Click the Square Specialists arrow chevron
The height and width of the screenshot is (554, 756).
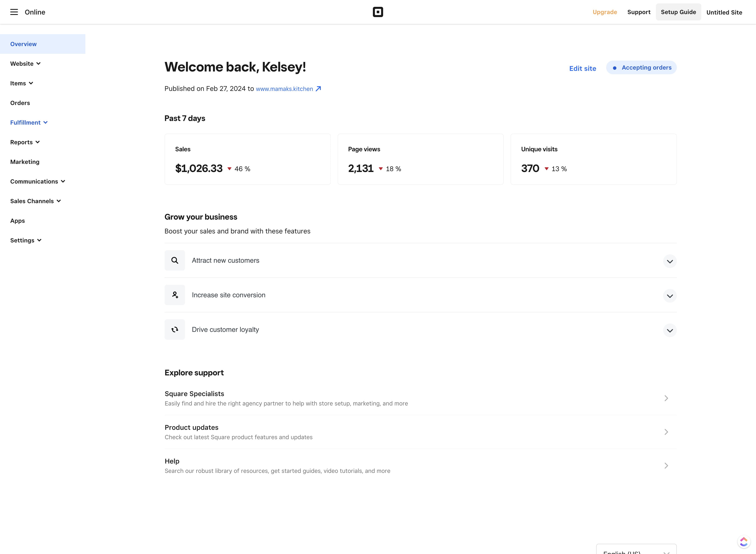point(666,398)
